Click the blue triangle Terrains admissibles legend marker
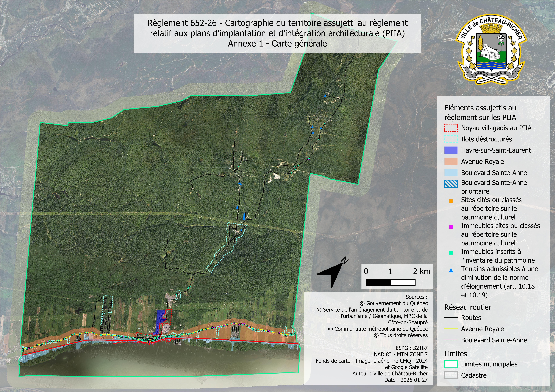Image resolution: width=555 pixels, height=392 pixels. 451,270
